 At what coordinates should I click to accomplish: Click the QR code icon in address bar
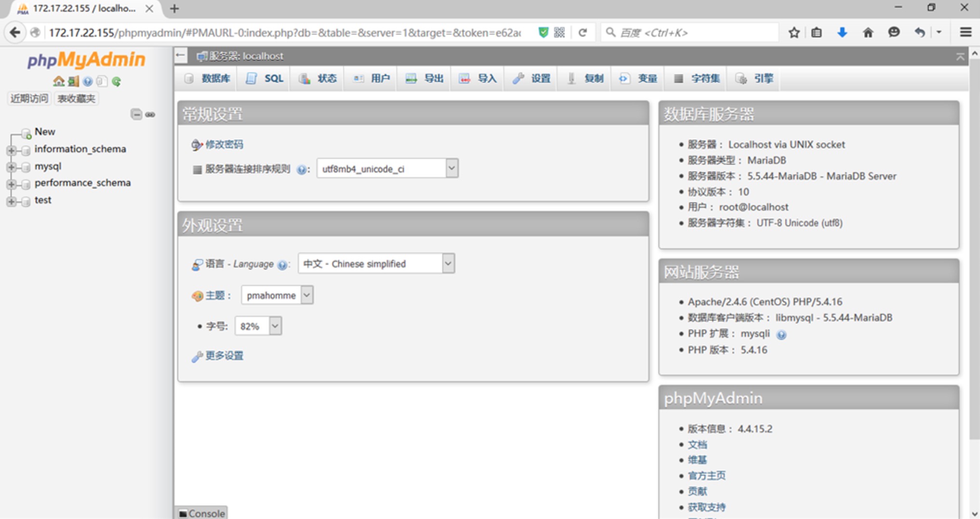pyautogui.click(x=559, y=32)
